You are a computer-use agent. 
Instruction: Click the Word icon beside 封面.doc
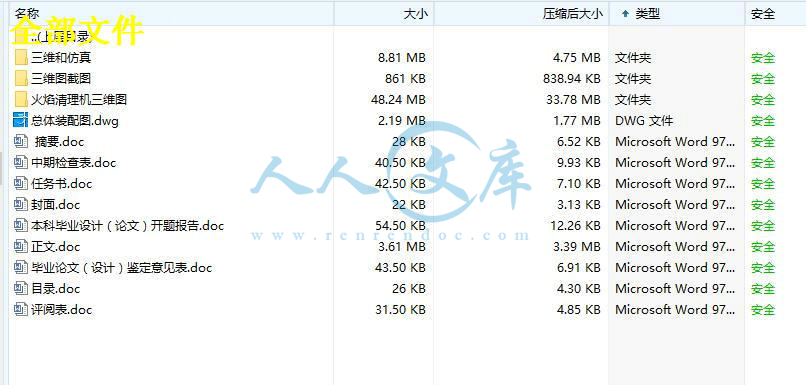(x=21, y=205)
